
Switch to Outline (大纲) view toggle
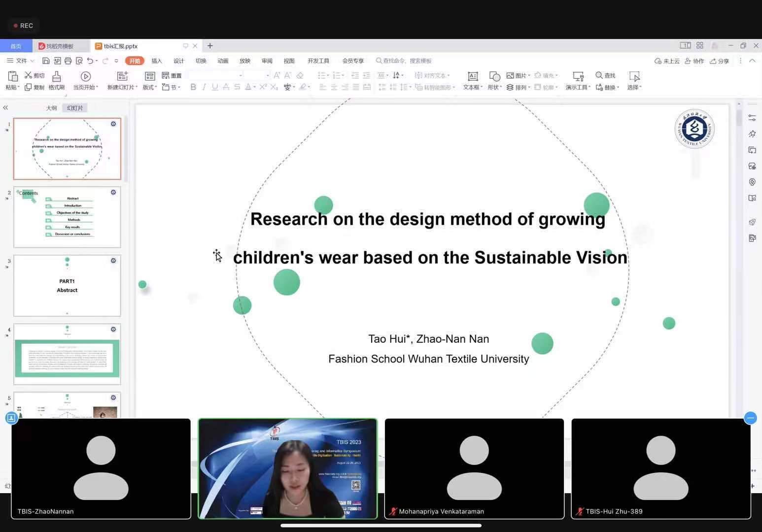click(51, 108)
